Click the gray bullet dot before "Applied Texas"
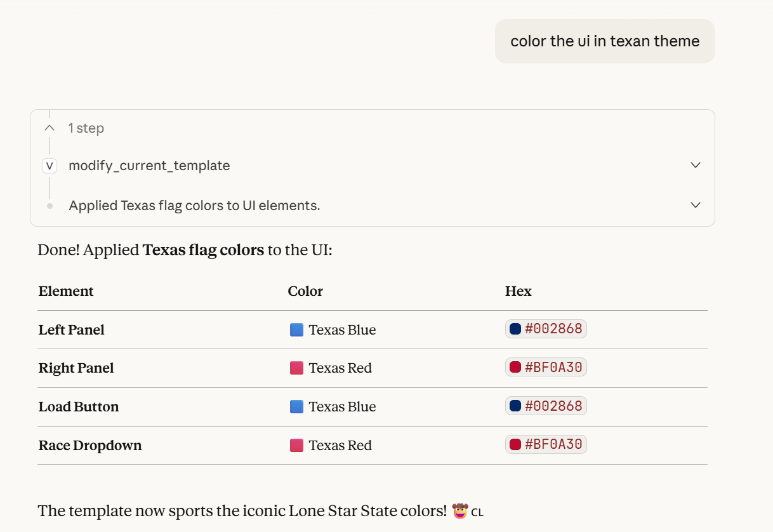This screenshot has width=773, height=532. click(50, 206)
